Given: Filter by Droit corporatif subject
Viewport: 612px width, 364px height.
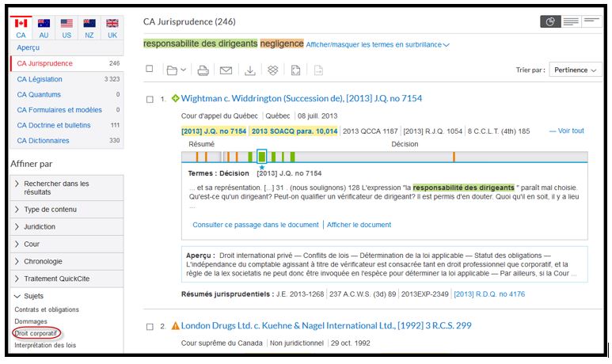Looking at the screenshot, I should [x=36, y=334].
